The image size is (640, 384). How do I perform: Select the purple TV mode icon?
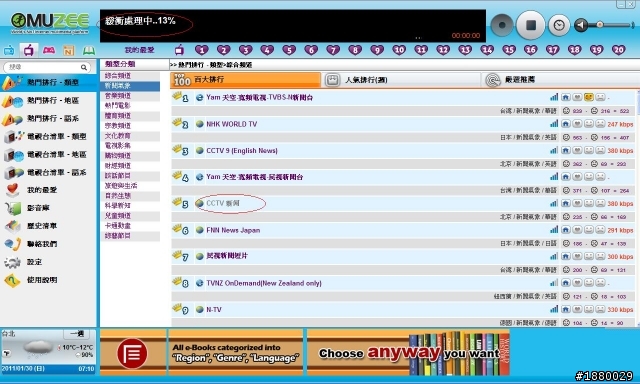pos(29,51)
